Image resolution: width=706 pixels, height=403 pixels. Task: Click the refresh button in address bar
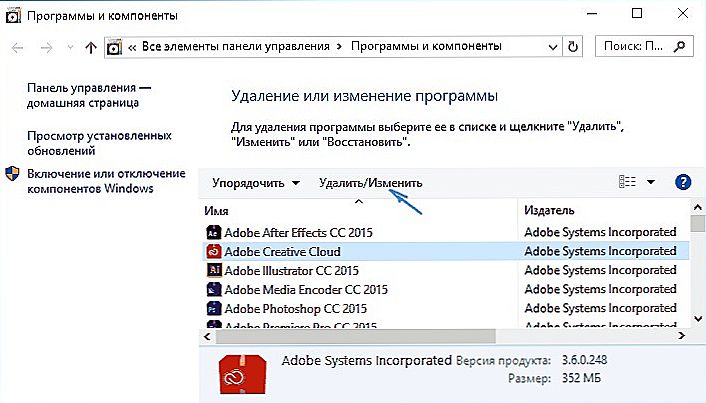tap(573, 47)
